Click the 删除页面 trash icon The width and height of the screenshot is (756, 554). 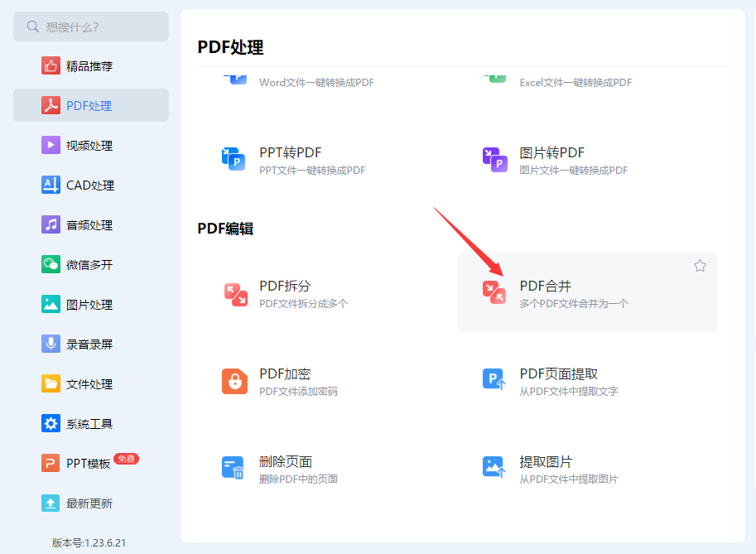click(x=234, y=467)
